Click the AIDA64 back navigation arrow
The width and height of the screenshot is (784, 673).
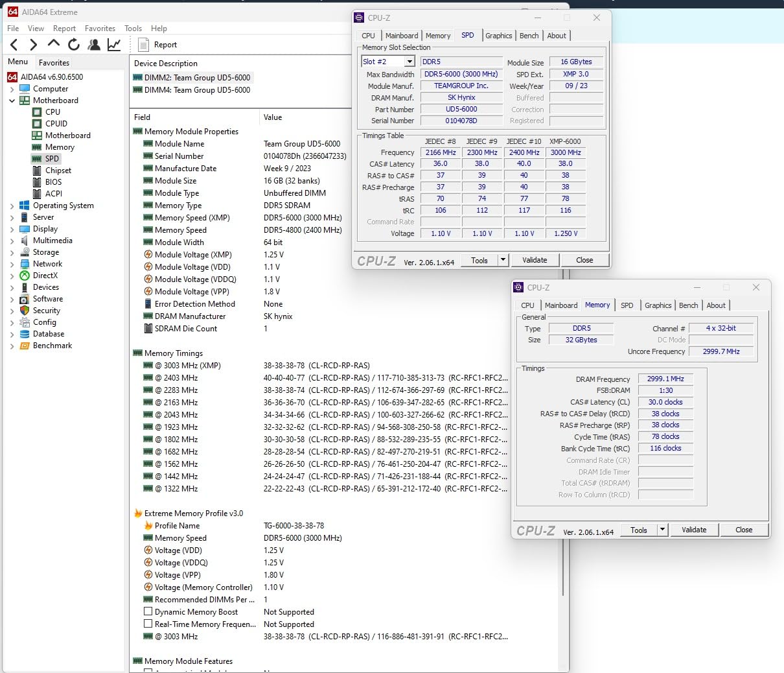[14, 45]
